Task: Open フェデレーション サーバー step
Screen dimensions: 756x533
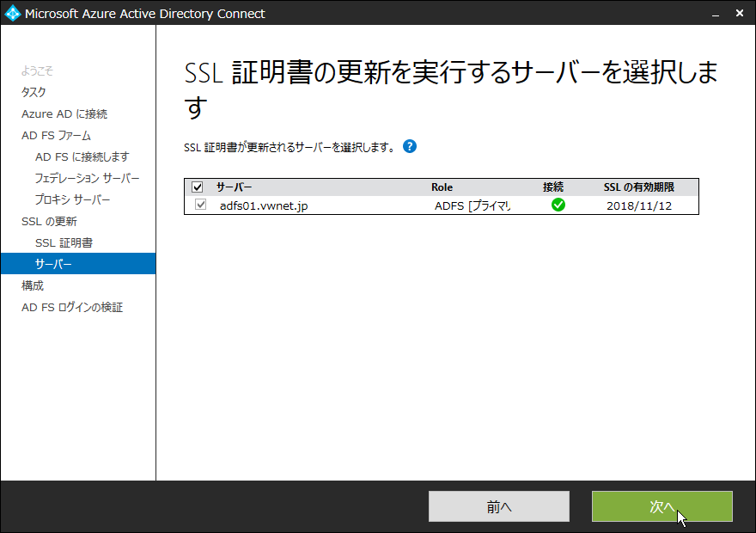Action: click(87, 178)
